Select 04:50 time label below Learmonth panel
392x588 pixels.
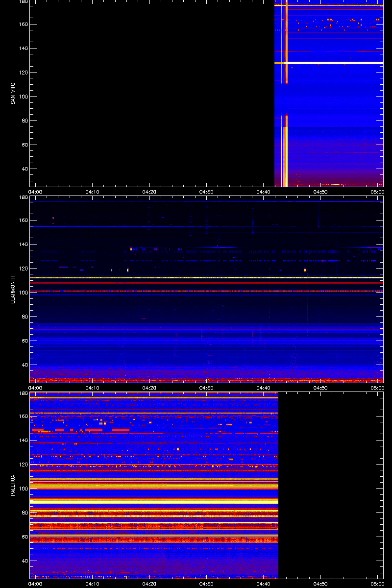click(320, 388)
